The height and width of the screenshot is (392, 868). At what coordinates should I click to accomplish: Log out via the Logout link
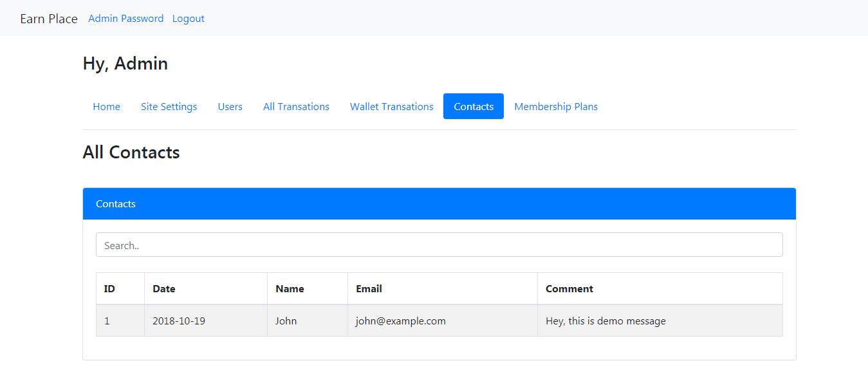(x=189, y=19)
